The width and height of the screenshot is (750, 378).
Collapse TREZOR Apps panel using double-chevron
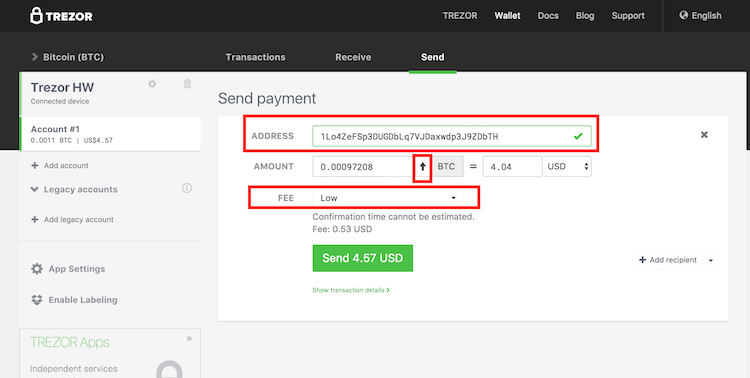[189, 338]
